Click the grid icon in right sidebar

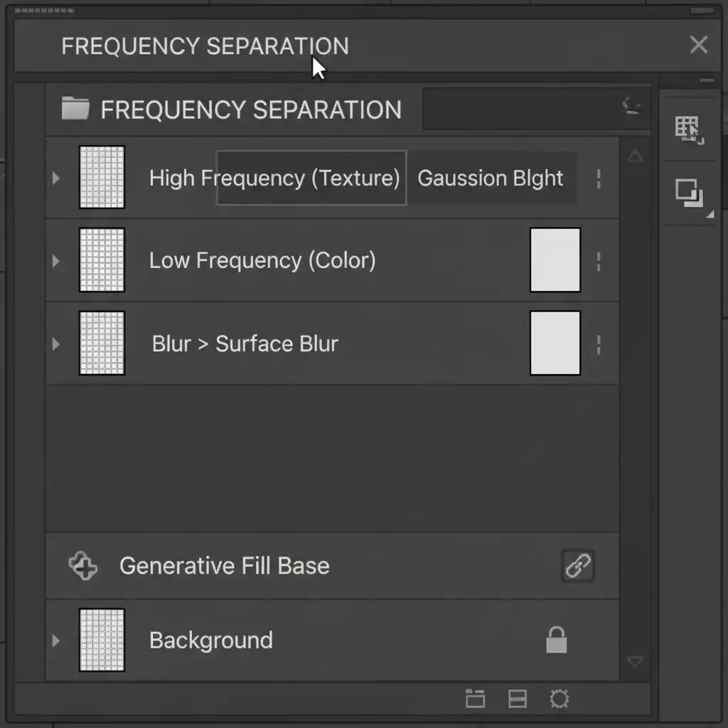pyautogui.click(x=688, y=130)
